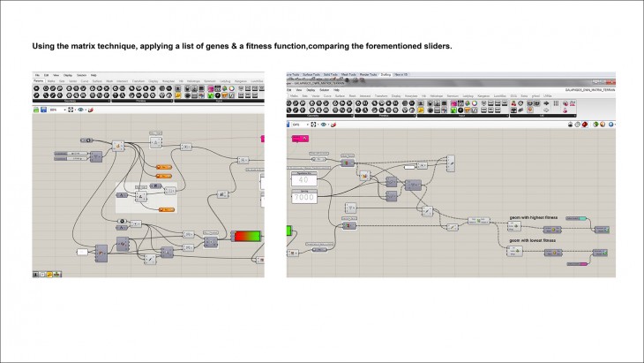Expand Util panel in right window ribbon
644x363 pixels.
(543, 116)
